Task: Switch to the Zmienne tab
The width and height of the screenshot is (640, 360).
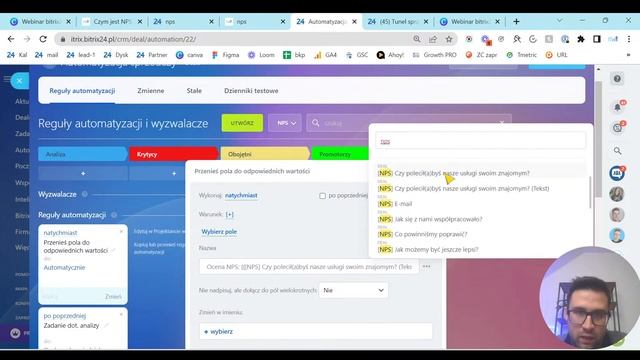Action: coord(151,91)
